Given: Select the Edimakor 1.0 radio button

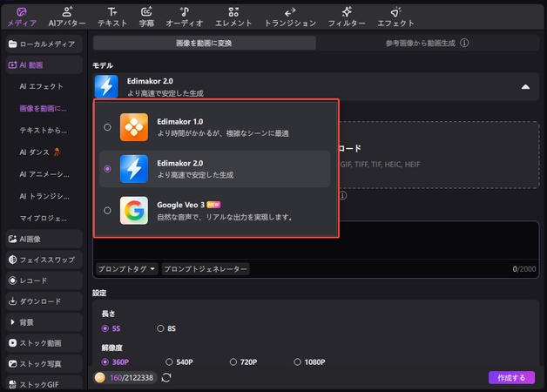Looking at the screenshot, I should (107, 127).
